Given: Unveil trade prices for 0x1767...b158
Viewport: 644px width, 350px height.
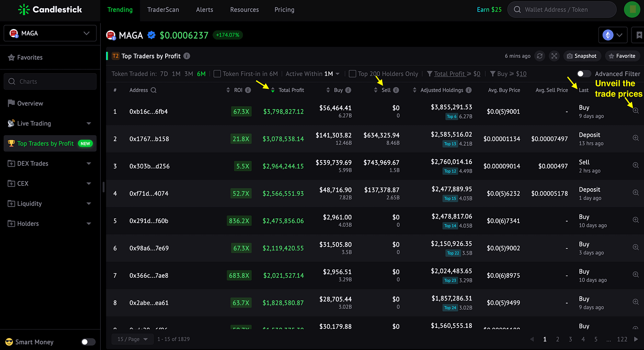Looking at the screenshot, I should [636, 138].
